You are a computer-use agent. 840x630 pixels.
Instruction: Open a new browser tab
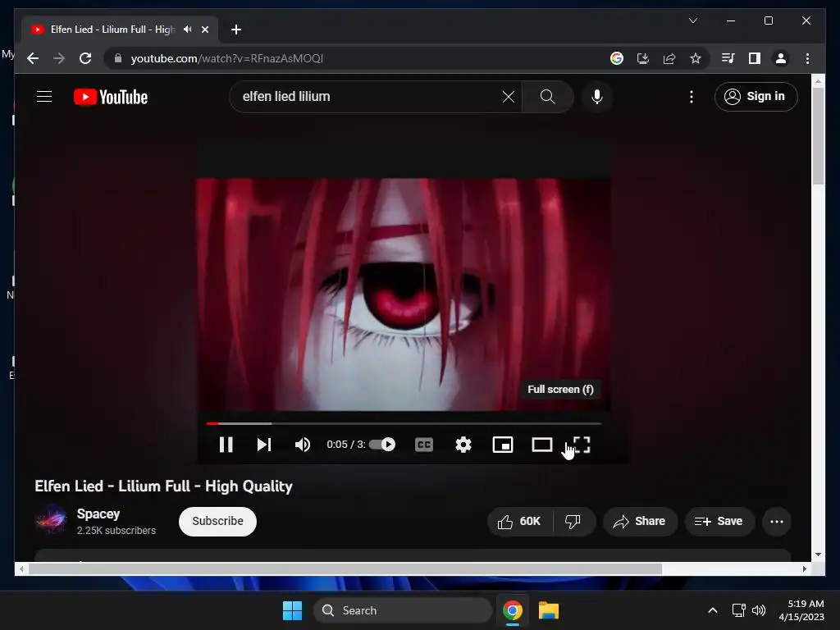(x=236, y=30)
